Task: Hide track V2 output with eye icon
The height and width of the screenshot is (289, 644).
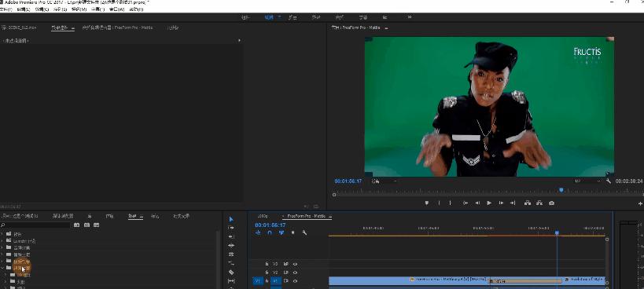Action: (x=295, y=273)
